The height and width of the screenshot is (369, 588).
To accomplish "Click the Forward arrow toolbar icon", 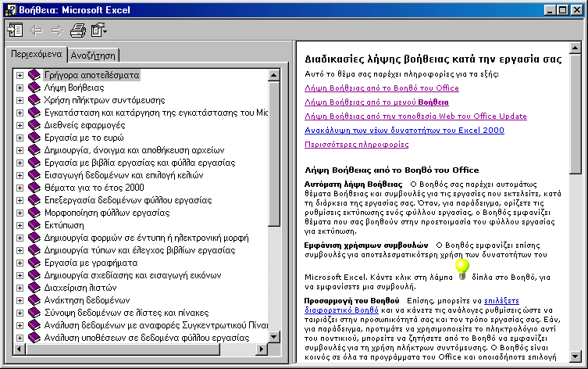I will click(57, 30).
